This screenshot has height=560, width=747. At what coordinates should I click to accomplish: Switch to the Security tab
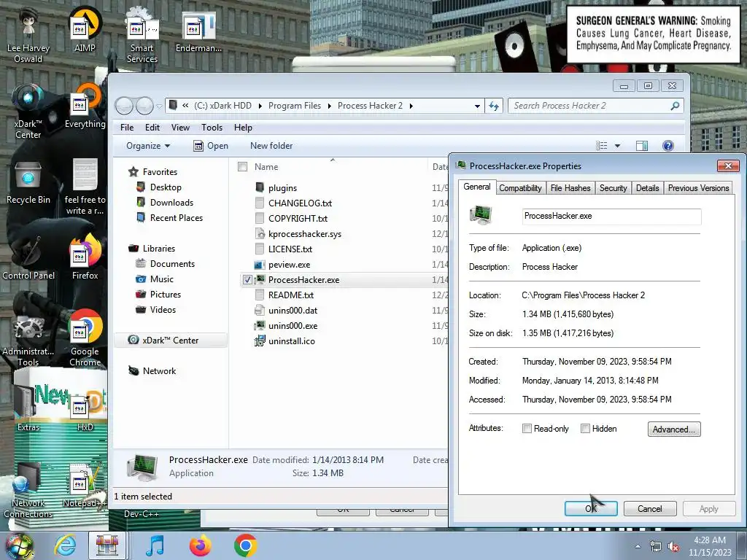(x=613, y=188)
